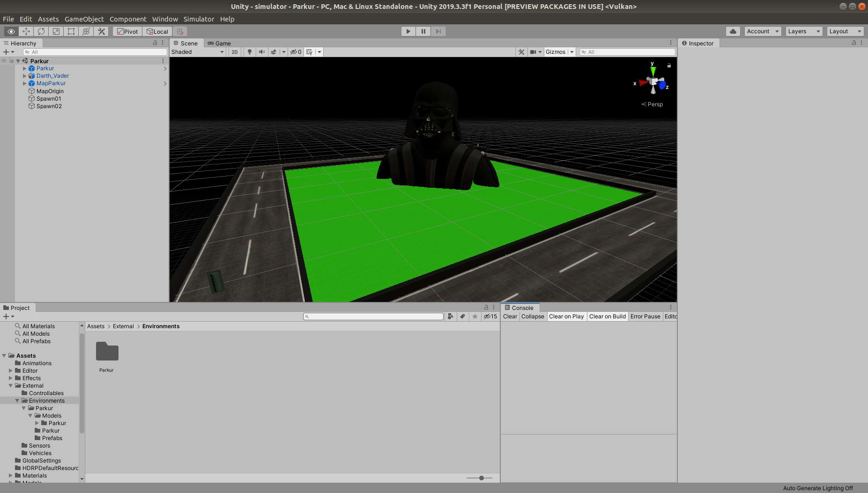Click the Clear button in Console

pos(510,316)
